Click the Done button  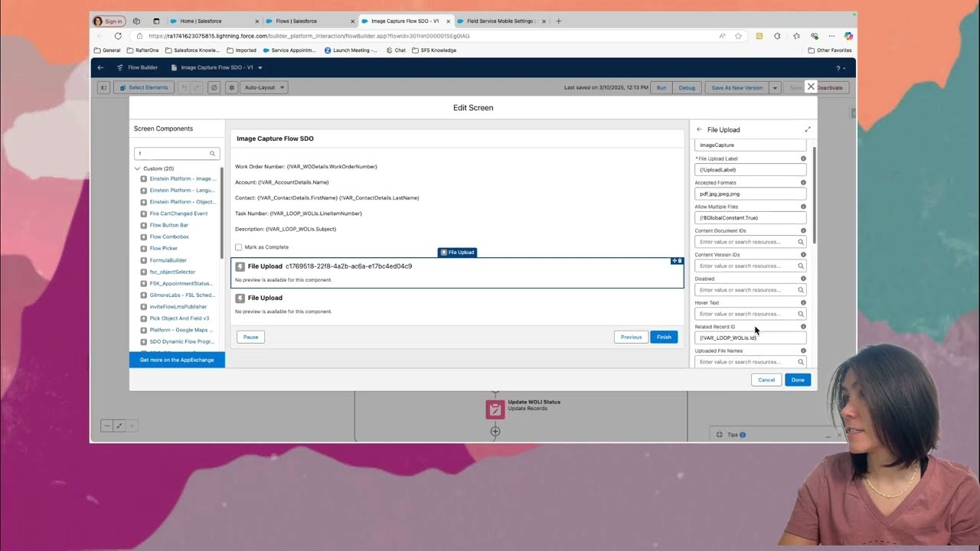point(798,380)
